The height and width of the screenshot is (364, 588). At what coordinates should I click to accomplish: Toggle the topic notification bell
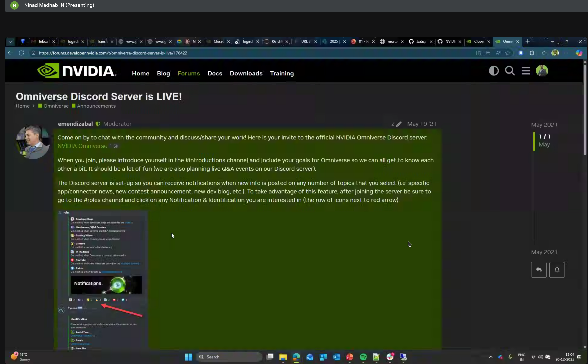(x=557, y=270)
